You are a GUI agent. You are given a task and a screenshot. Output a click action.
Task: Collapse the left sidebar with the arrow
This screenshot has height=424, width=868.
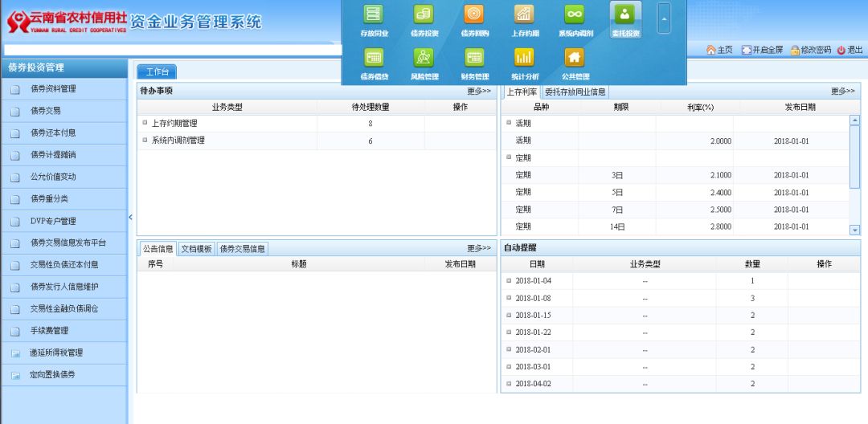(131, 217)
